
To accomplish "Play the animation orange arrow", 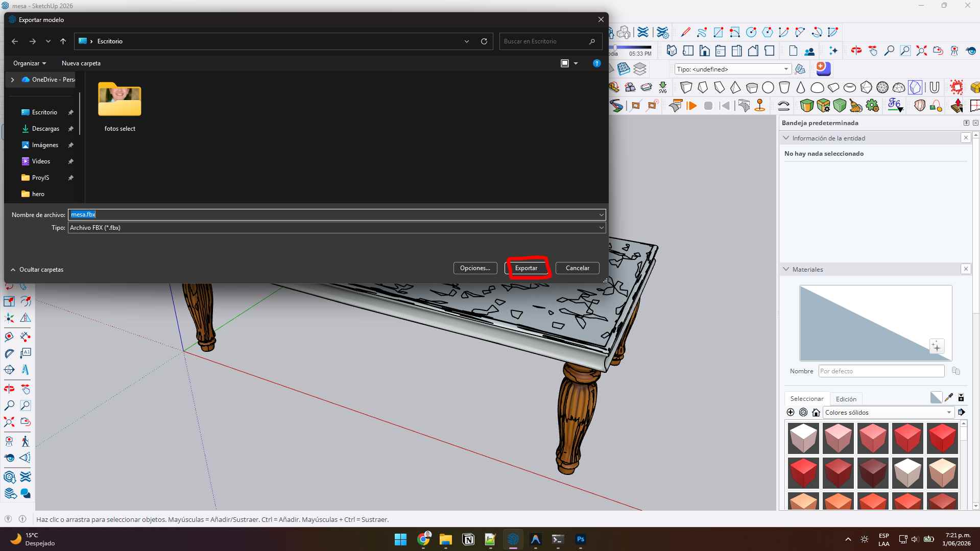I will click(691, 106).
